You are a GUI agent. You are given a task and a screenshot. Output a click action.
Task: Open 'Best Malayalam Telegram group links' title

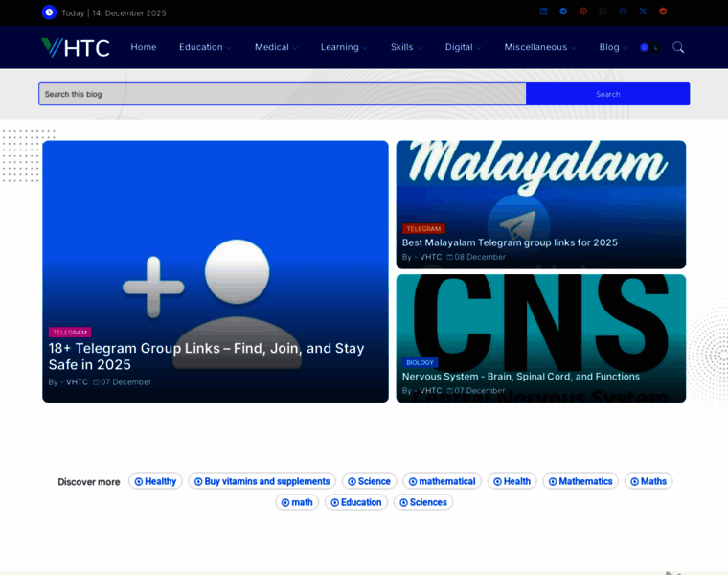510,242
